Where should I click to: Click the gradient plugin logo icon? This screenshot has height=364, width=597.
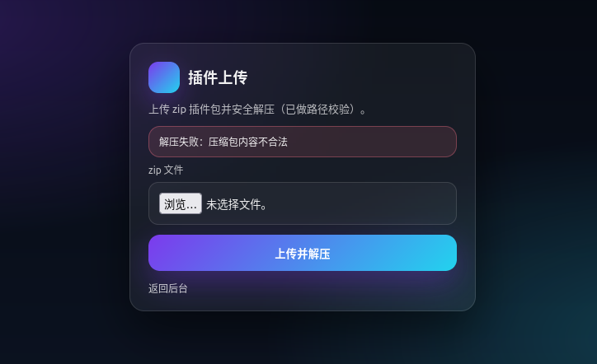[x=164, y=77]
